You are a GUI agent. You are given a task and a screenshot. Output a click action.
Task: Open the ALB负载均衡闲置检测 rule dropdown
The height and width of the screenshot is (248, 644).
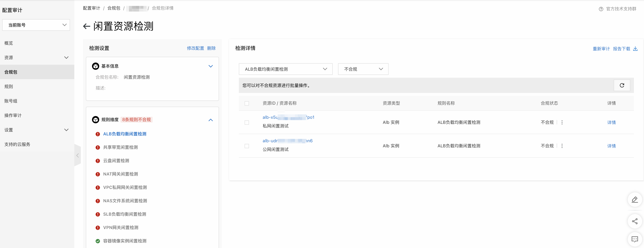(x=286, y=69)
